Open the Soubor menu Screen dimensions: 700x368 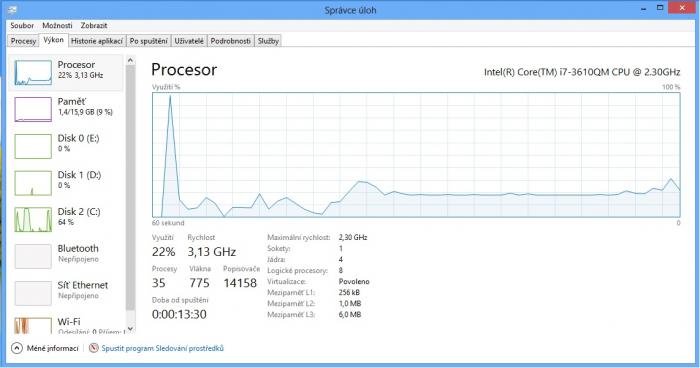[x=22, y=25]
